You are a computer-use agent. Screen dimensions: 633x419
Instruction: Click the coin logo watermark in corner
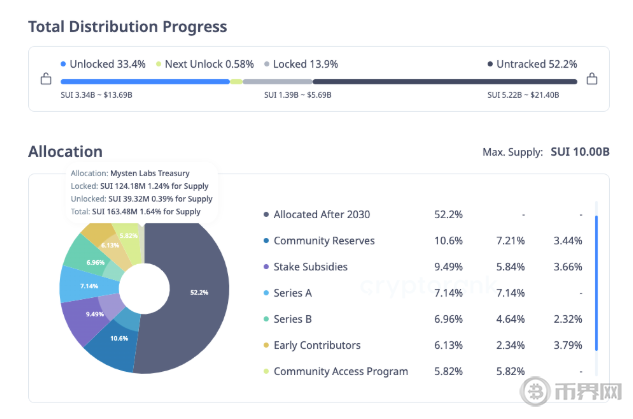tap(535, 394)
